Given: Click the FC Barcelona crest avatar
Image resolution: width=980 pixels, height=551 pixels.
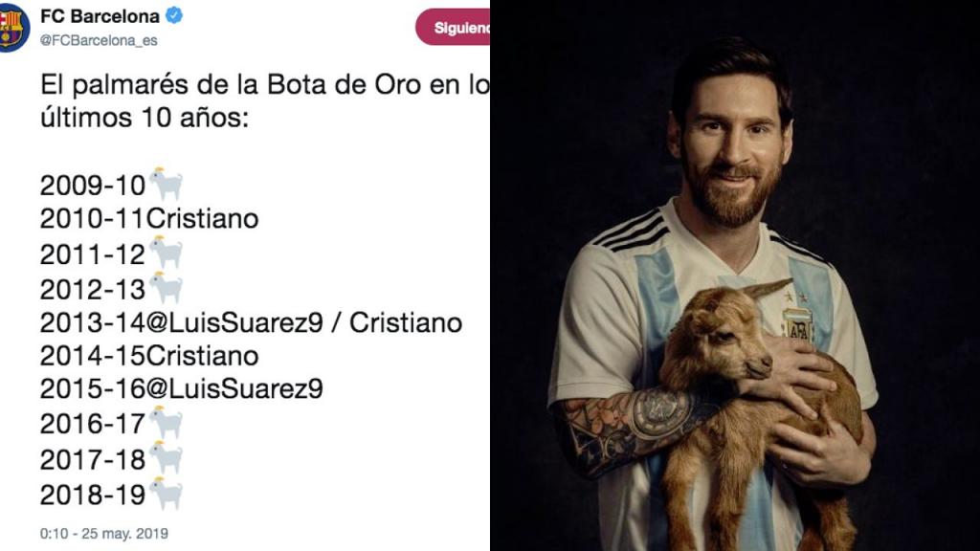Looking at the screenshot, I should (13, 28).
